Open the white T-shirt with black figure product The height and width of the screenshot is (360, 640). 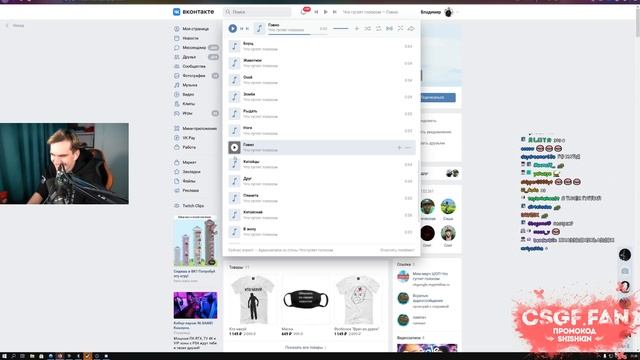(253, 300)
